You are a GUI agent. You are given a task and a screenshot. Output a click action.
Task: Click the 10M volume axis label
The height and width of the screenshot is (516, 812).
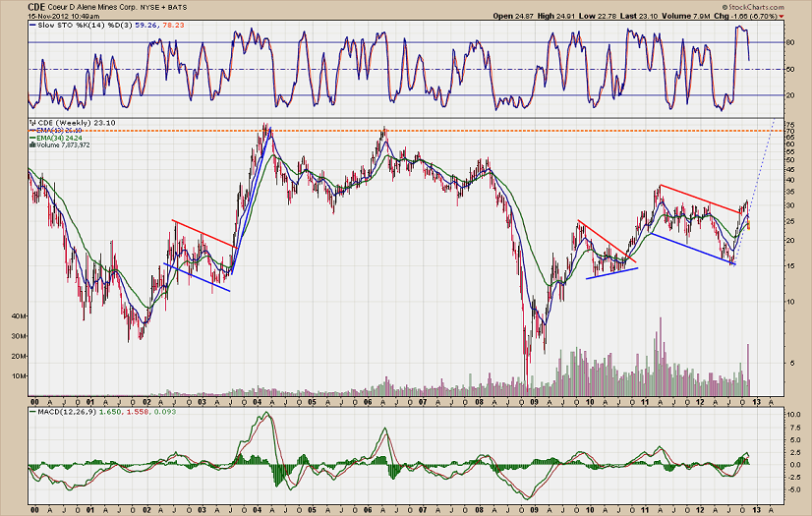[x=19, y=376]
